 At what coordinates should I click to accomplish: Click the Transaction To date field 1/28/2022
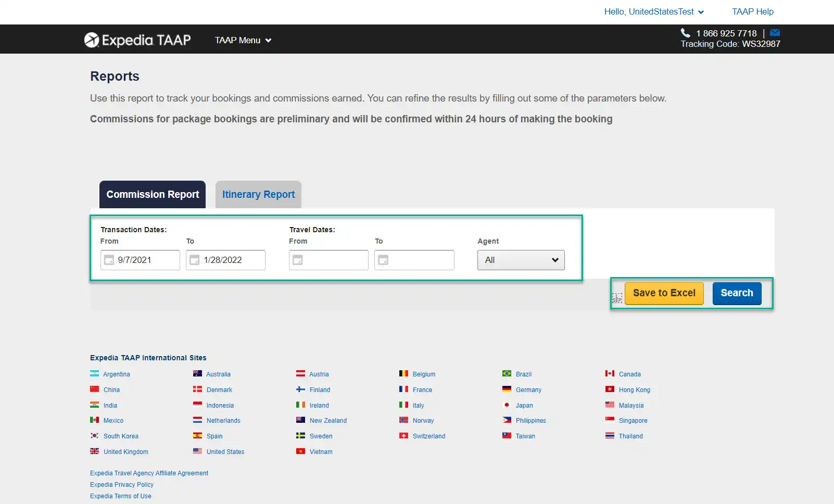point(225,260)
